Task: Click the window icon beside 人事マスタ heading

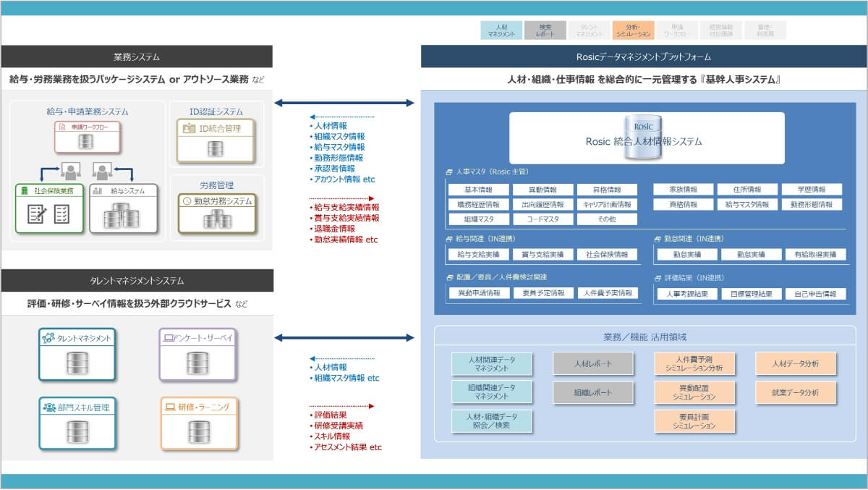Action: tap(449, 172)
